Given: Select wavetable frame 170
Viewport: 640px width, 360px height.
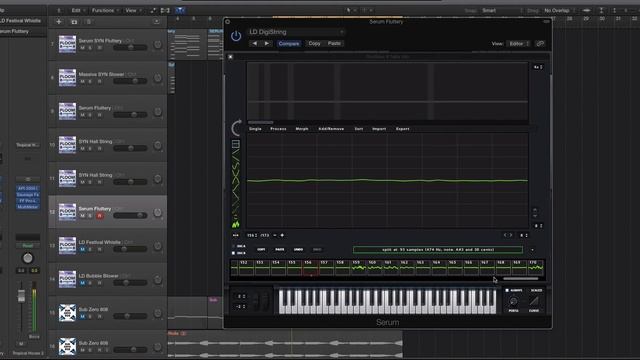Looking at the screenshot, I should 536,268.
